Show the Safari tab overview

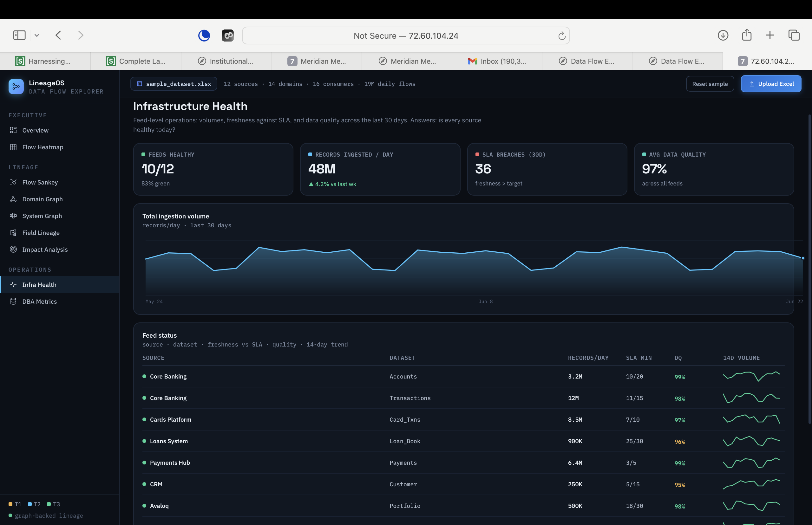794,35
